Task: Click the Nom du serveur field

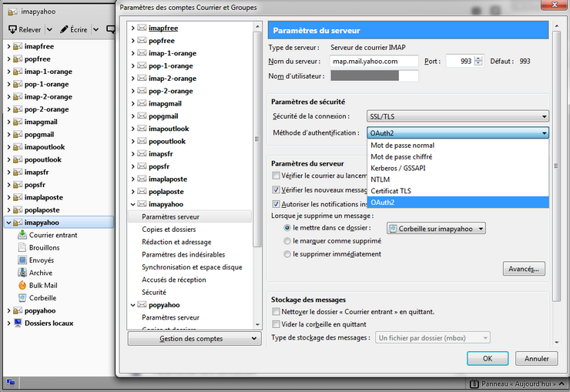Action: [374, 62]
